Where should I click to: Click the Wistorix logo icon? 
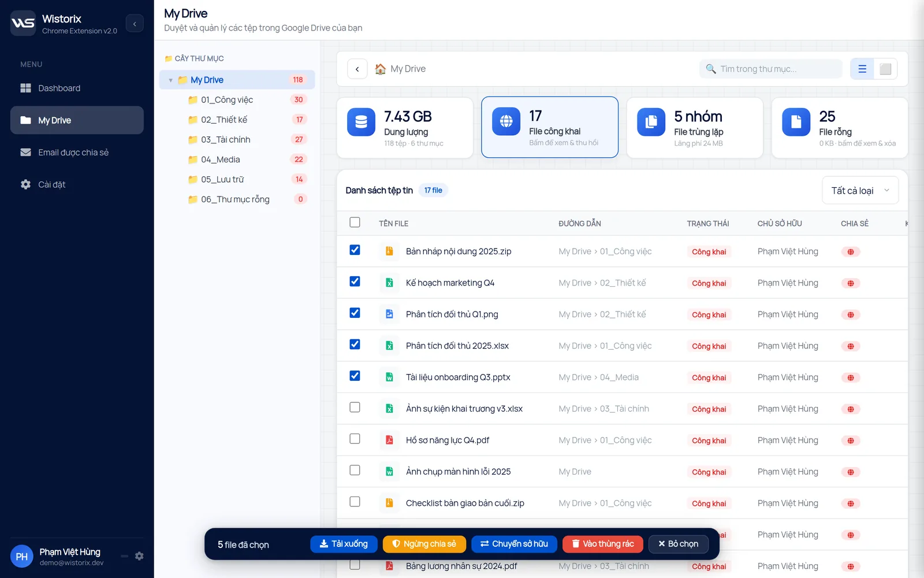click(x=23, y=23)
